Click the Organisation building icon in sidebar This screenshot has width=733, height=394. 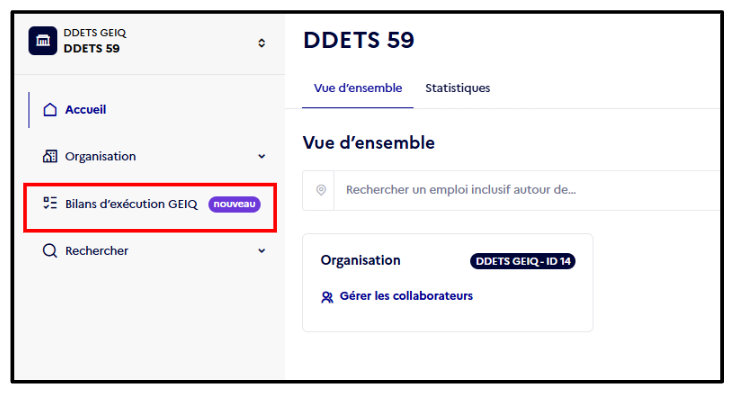(x=50, y=156)
